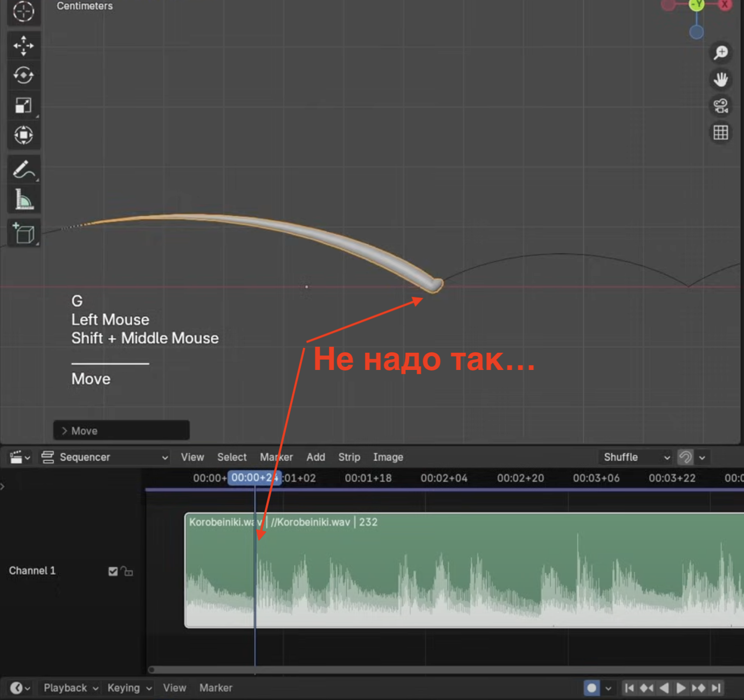Screen dimensions: 744x700
Task: Jump to start frame
Action: click(629, 688)
